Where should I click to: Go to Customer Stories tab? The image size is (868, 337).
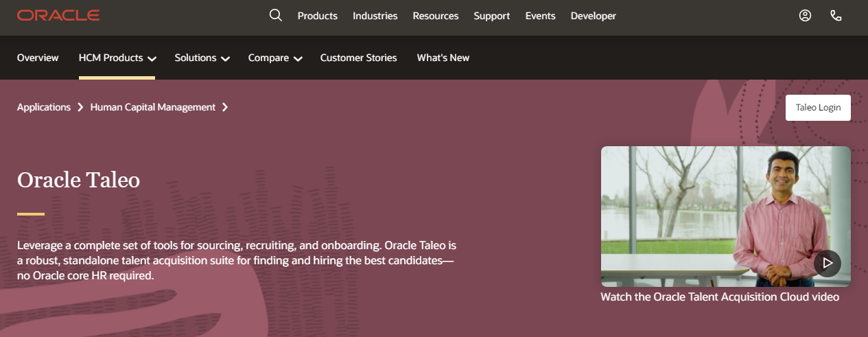[358, 58]
